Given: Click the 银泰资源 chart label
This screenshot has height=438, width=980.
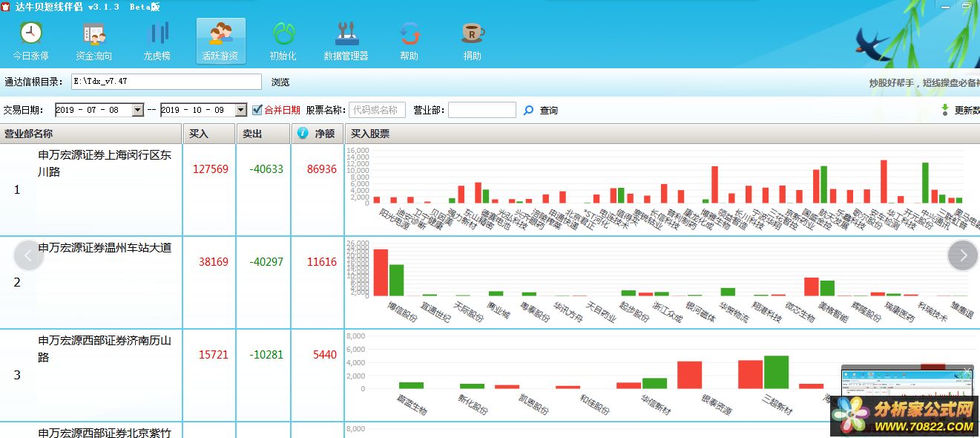Looking at the screenshot, I should 715,404.
